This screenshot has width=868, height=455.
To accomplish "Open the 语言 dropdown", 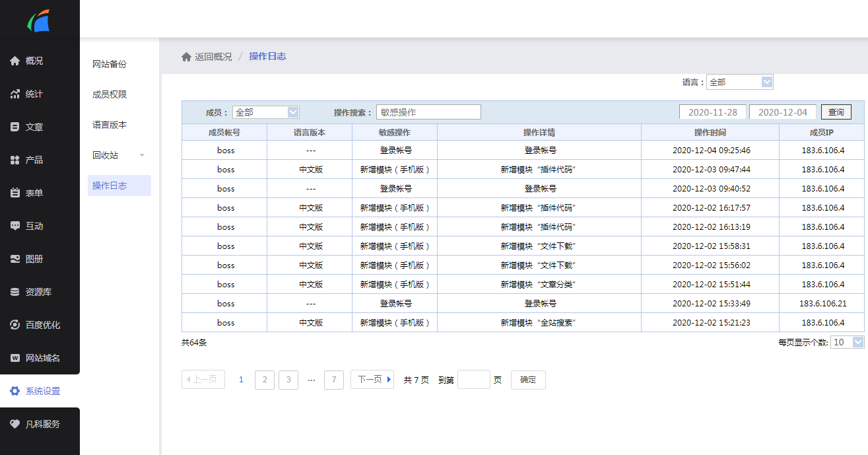I will [739, 82].
